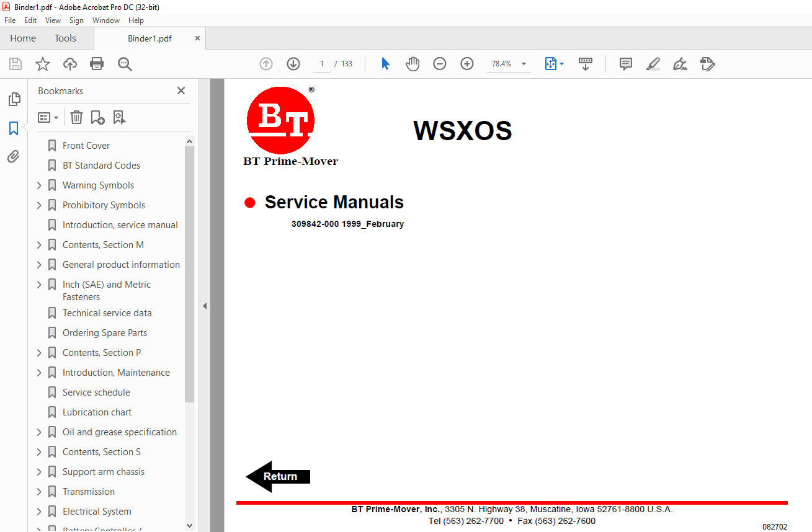The width and height of the screenshot is (812, 532).
Task: Expand Support arm chassis bookmark
Action: pos(39,472)
